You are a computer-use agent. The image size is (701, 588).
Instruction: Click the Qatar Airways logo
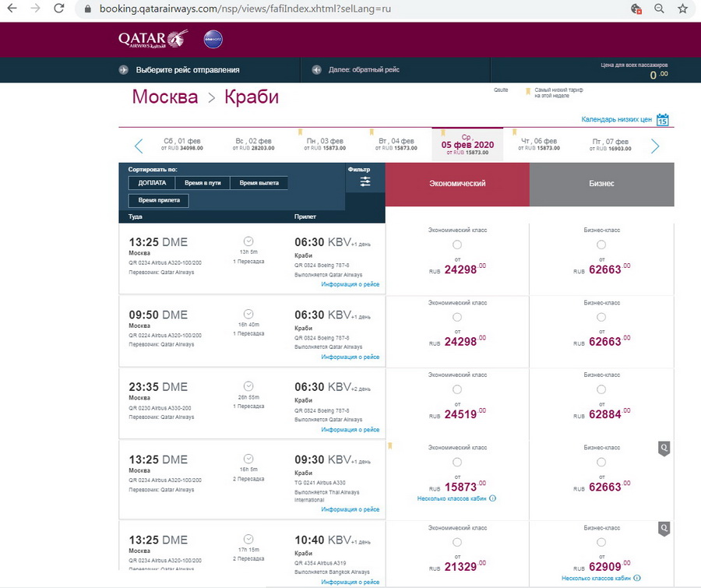pos(153,39)
